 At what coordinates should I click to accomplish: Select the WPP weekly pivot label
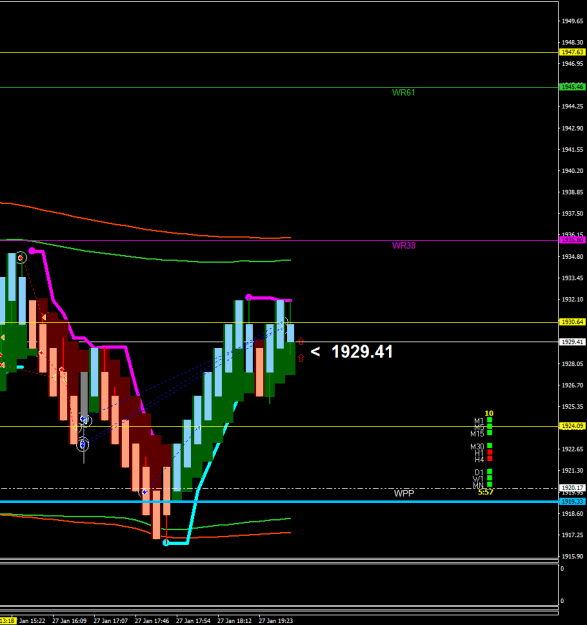(404, 493)
